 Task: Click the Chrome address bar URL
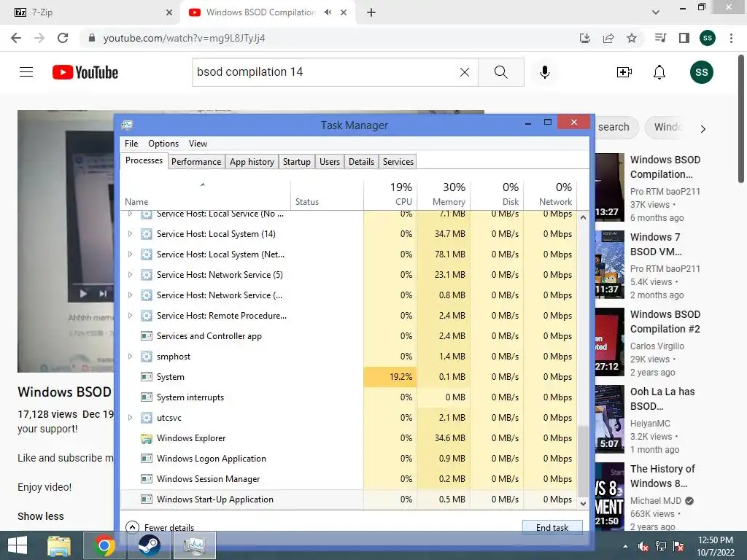pyautogui.click(x=184, y=38)
